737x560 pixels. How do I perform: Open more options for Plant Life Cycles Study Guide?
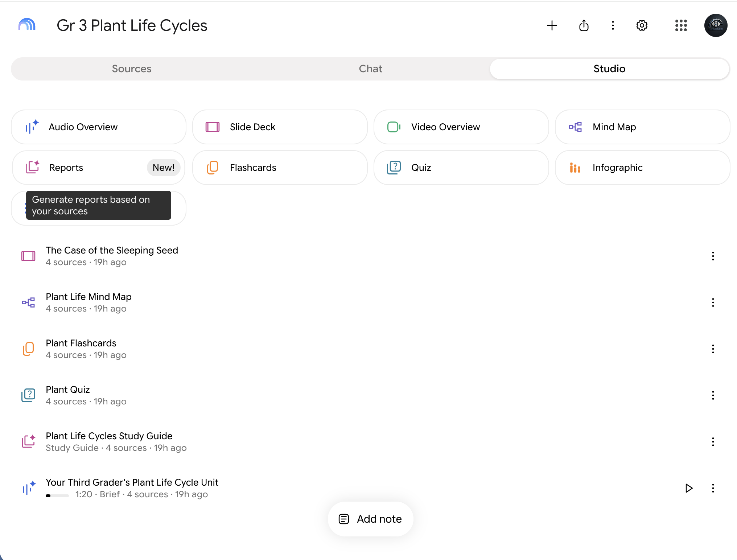(713, 442)
